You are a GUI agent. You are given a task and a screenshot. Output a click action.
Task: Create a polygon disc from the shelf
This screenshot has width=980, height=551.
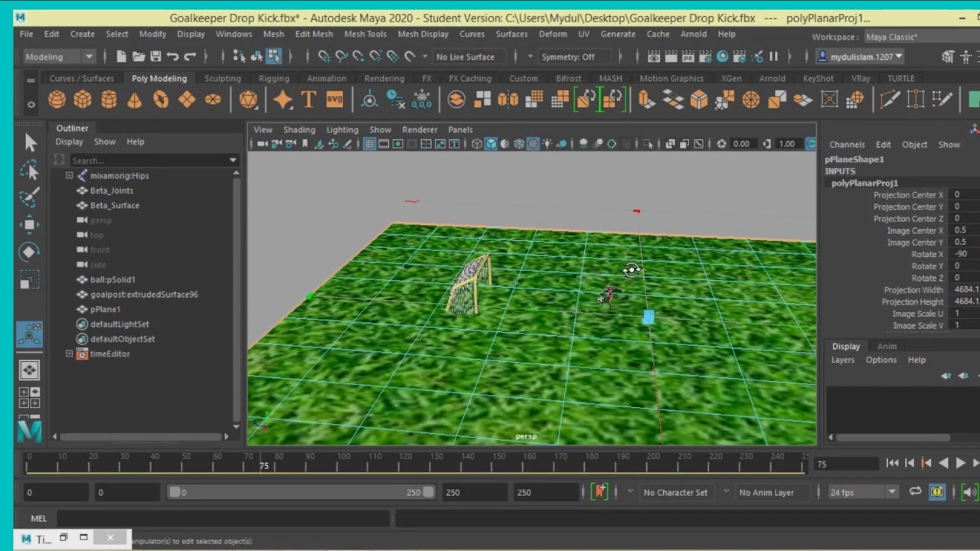[213, 99]
